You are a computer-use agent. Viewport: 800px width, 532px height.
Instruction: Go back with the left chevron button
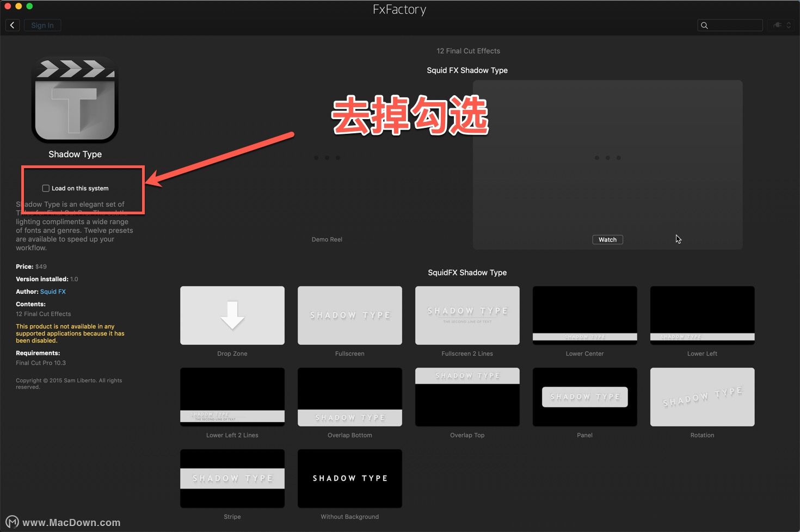pos(13,25)
